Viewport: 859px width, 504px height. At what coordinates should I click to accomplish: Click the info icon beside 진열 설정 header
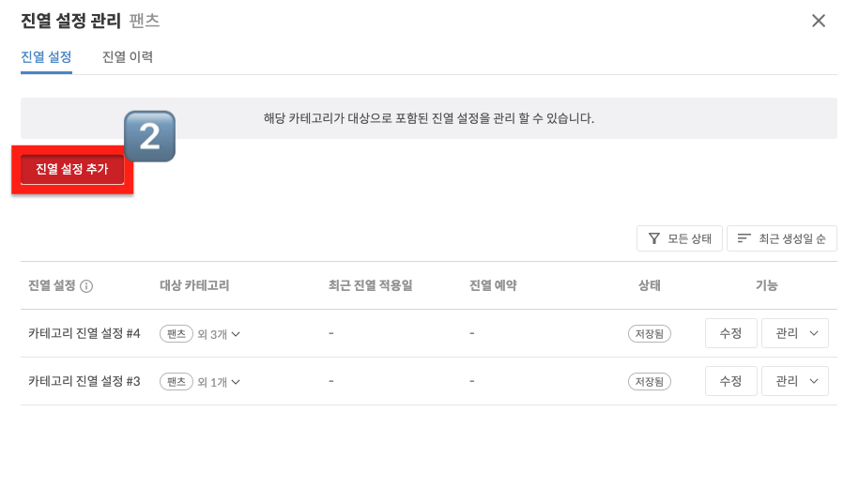click(86, 286)
